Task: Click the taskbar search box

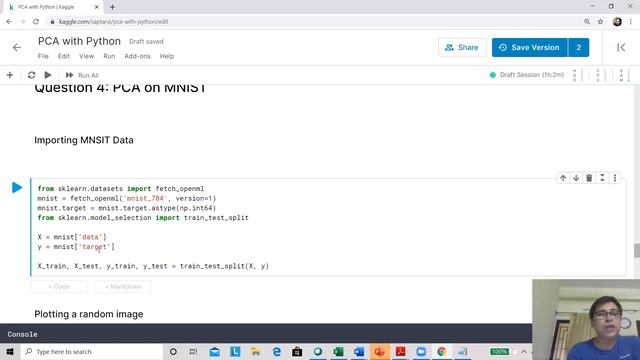Action: (91, 351)
